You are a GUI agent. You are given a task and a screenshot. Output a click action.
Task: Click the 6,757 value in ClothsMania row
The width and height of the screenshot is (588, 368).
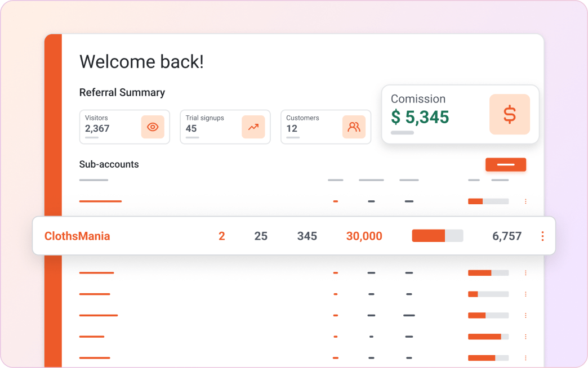(506, 236)
